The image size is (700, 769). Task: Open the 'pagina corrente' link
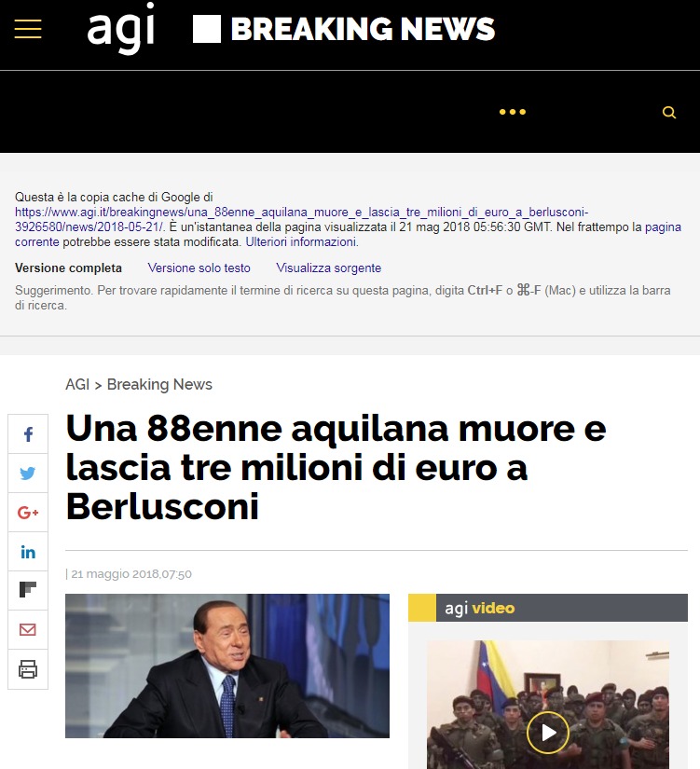[348, 234]
